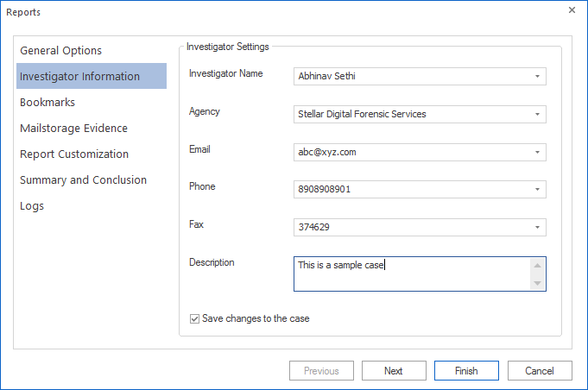Show the Logs section
Screen dimensions: 588x390
[32, 206]
